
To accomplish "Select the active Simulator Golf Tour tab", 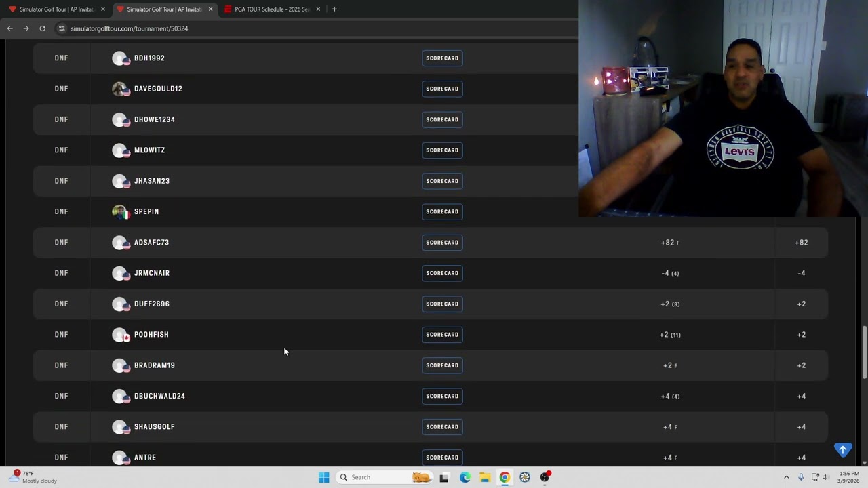I will (x=164, y=9).
